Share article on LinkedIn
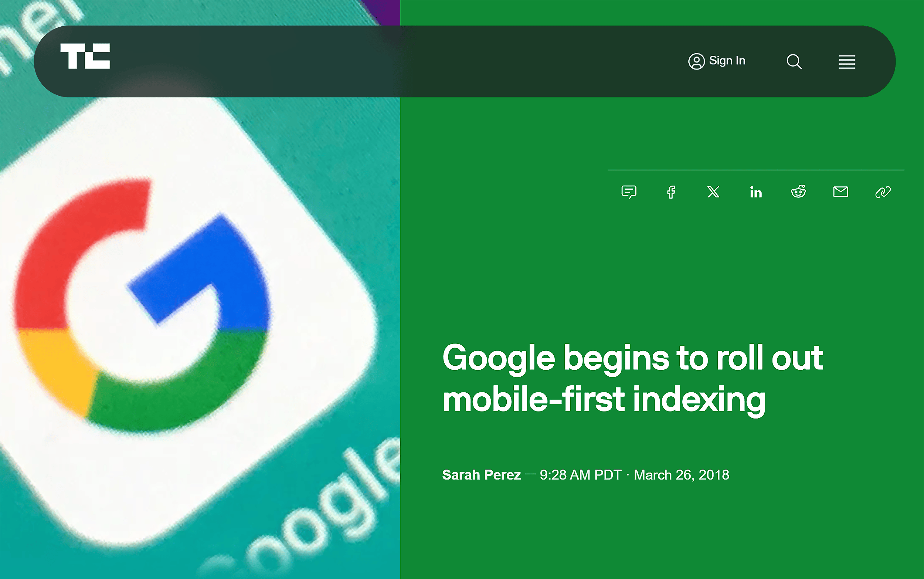Screen dimensions: 924x579 (756, 192)
